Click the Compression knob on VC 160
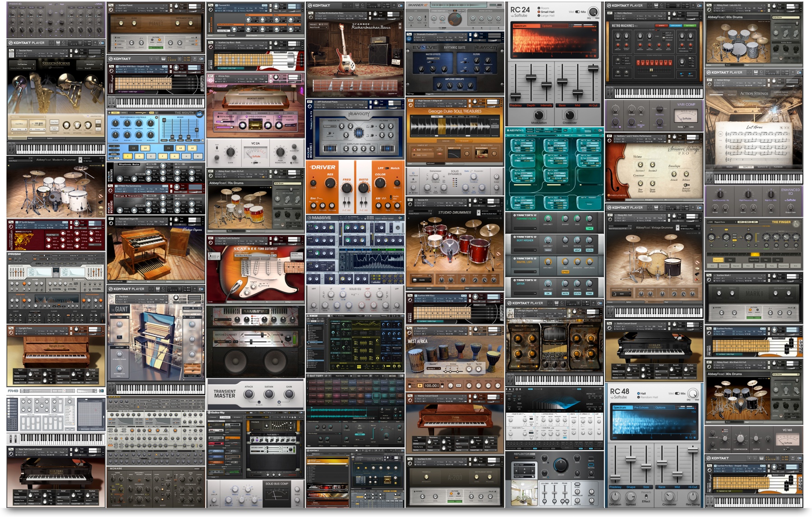 740,439
